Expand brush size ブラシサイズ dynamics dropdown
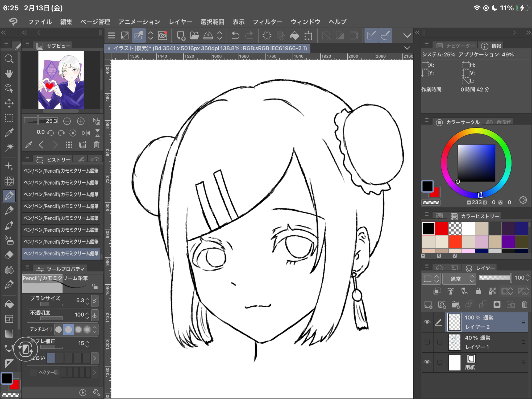532x399 pixels. [x=95, y=301]
